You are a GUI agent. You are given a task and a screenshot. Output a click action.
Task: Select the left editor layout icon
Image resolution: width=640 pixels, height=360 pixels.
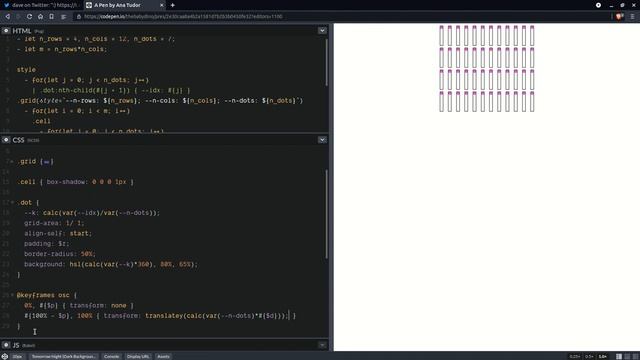click(619, 356)
